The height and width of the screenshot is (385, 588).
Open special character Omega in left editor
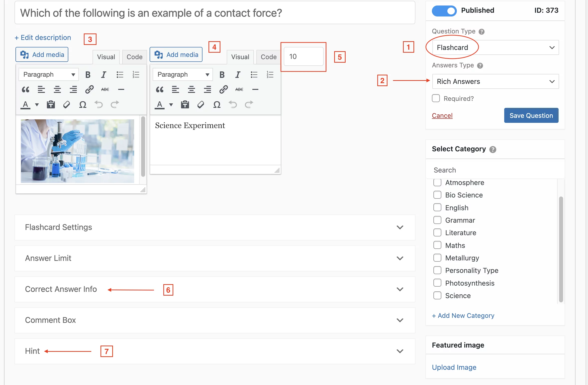(x=83, y=104)
